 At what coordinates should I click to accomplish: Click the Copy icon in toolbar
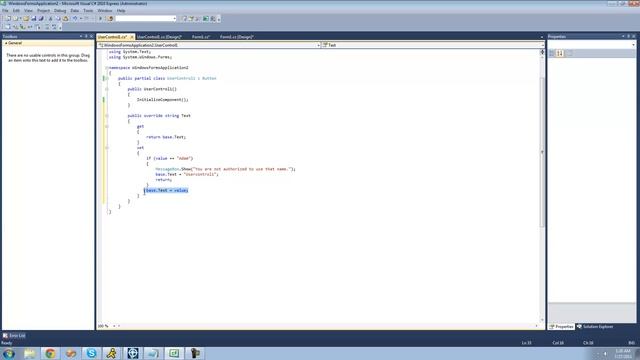[x=58, y=19]
